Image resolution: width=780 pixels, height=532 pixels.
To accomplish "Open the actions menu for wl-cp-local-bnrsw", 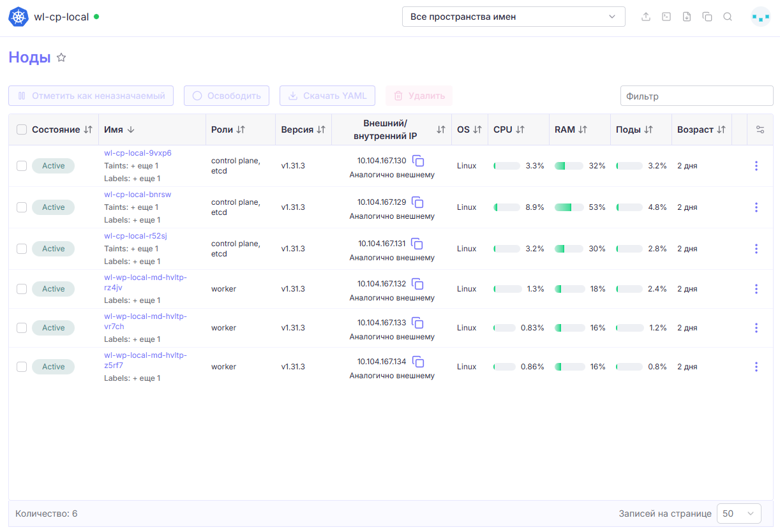I will click(756, 207).
